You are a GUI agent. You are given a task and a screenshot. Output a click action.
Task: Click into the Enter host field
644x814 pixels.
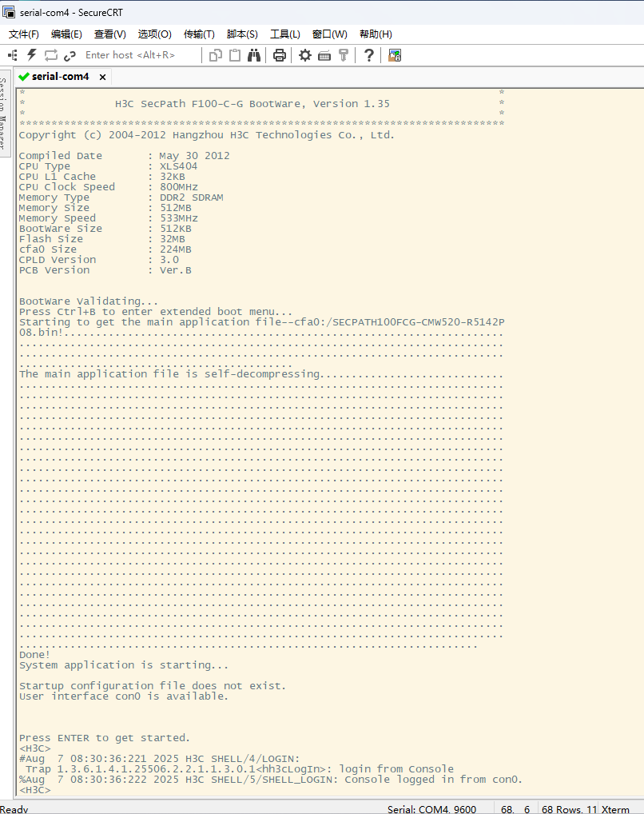140,55
